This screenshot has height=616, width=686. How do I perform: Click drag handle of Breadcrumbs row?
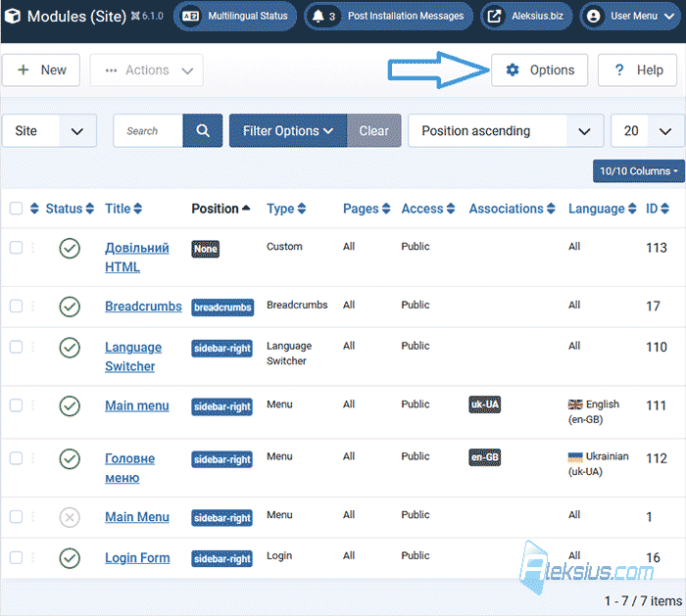click(32, 306)
